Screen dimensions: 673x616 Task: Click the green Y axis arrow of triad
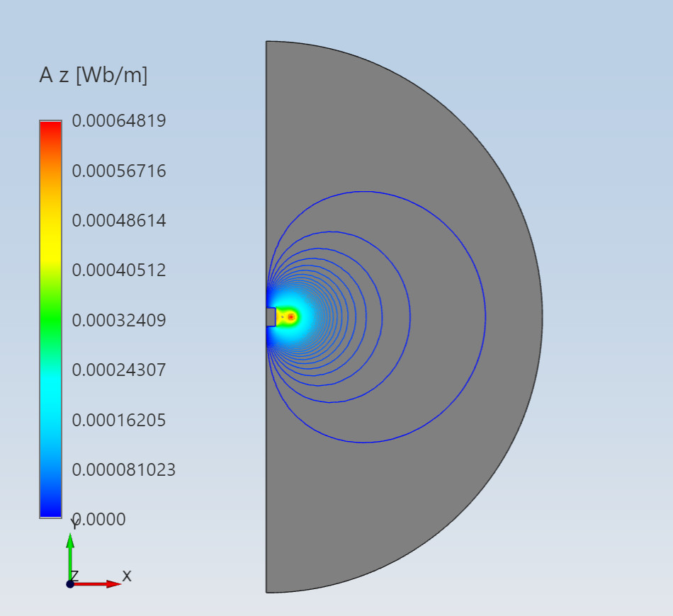[70, 557]
